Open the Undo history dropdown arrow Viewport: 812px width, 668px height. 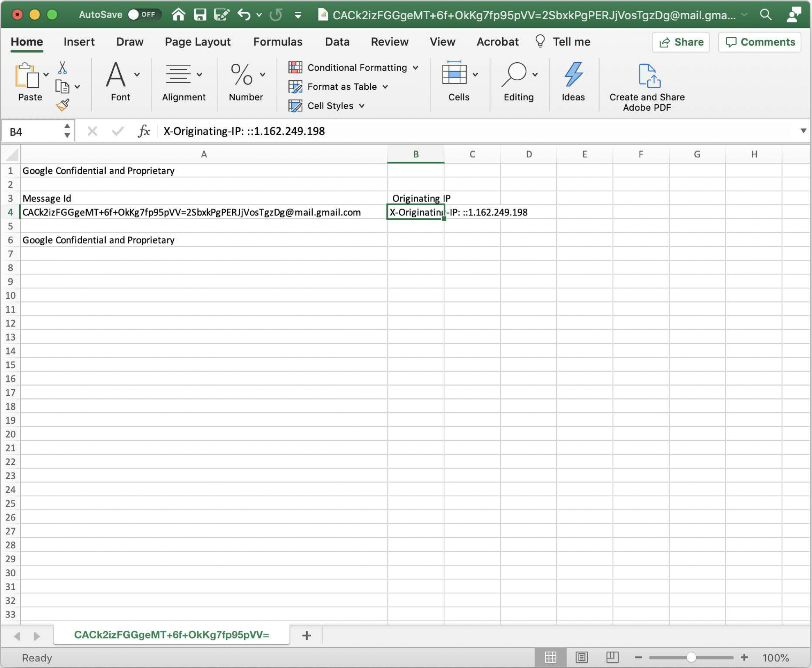click(259, 15)
